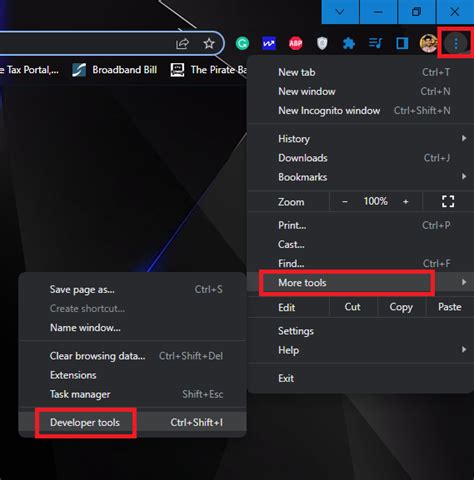Expand the History submenu
This screenshot has width=474, height=480.
click(x=361, y=139)
